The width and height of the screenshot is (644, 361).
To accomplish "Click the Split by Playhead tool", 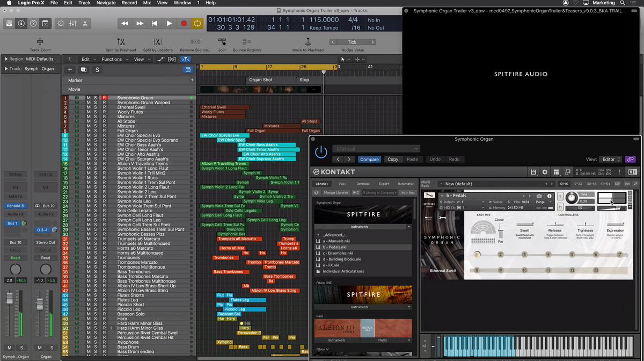I will tap(121, 42).
